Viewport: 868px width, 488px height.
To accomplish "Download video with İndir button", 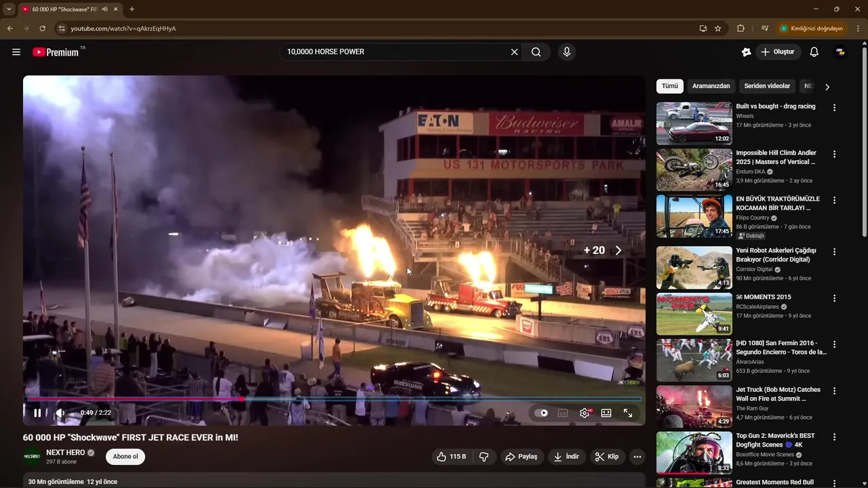I will tap(566, 457).
